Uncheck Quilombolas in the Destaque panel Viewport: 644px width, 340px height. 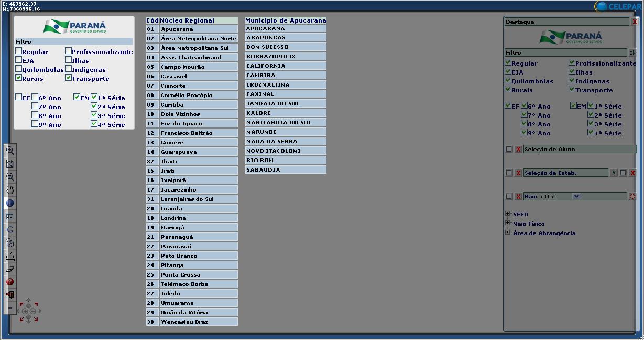point(508,81)
